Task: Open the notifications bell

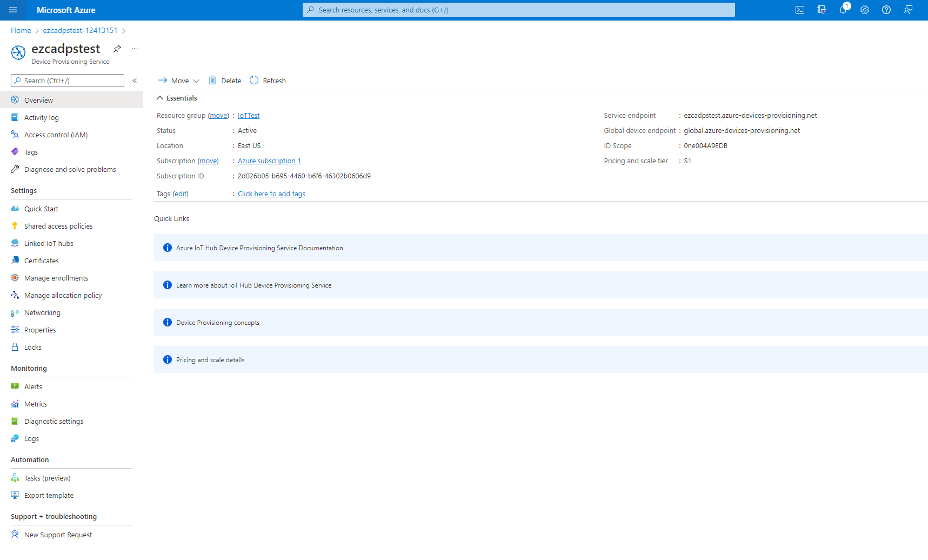Action: coord(843,10)
